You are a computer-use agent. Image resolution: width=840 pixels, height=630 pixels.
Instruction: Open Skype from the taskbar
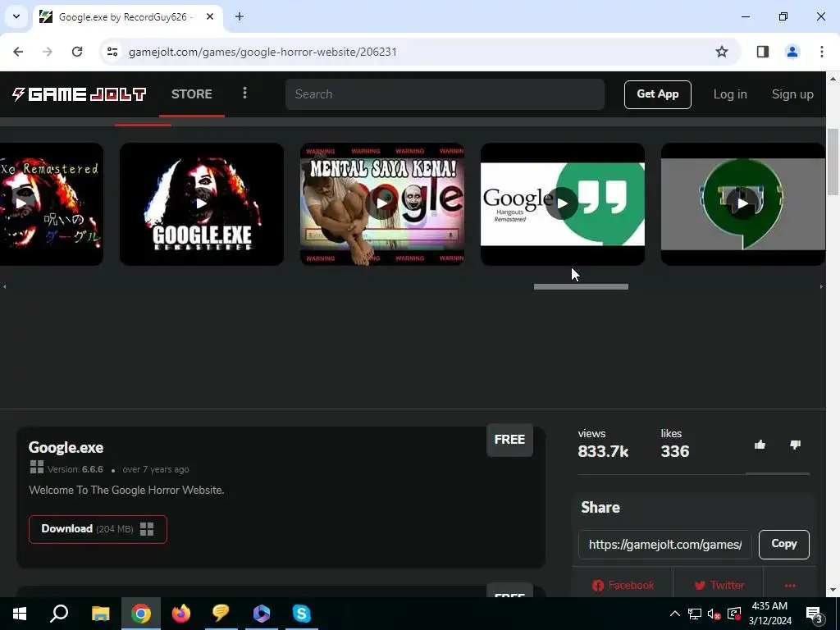301,614
